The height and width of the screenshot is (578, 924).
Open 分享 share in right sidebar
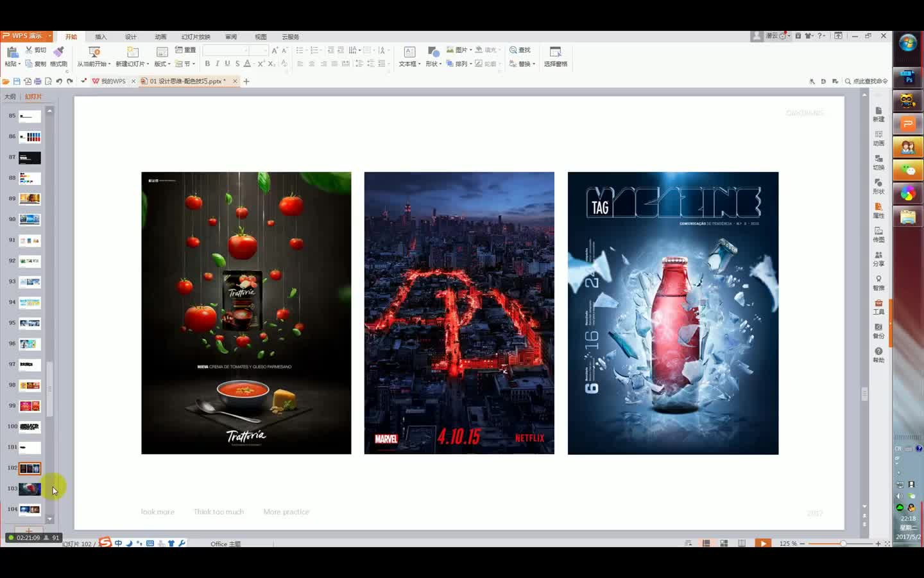878,259
